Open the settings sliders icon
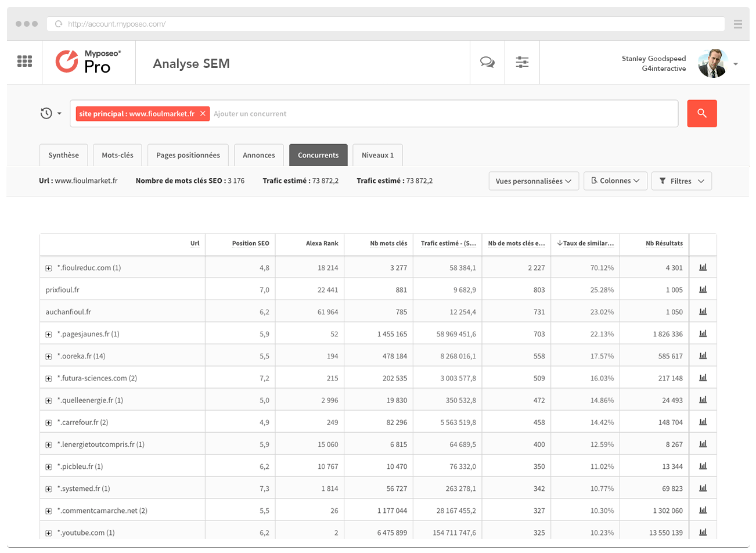756x553 pixels. (x=522, y=62)
